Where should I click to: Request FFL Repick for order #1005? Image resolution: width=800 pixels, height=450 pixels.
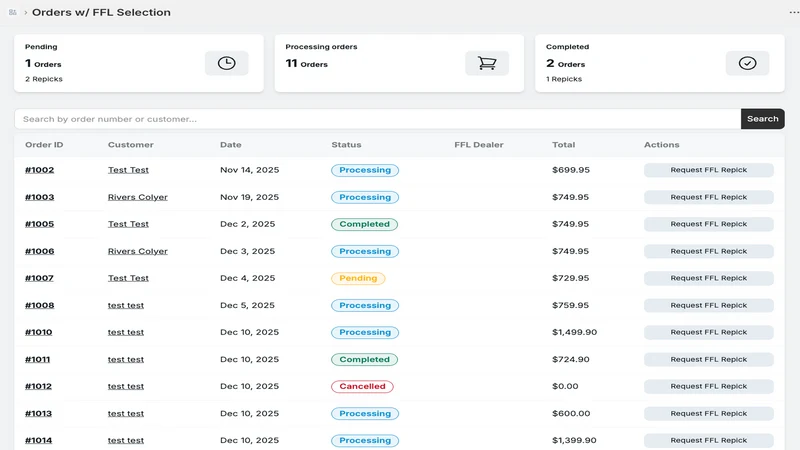[708, 224]
